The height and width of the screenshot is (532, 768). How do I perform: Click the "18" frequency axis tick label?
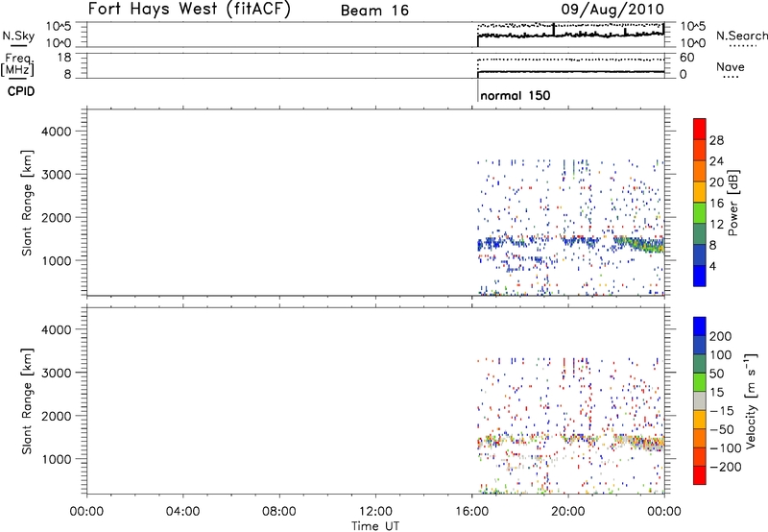tap(64, 58)
